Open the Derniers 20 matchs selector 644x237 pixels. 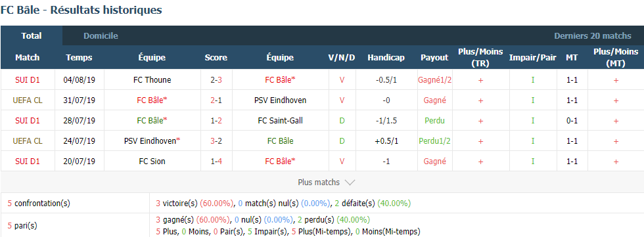[593, 35]
